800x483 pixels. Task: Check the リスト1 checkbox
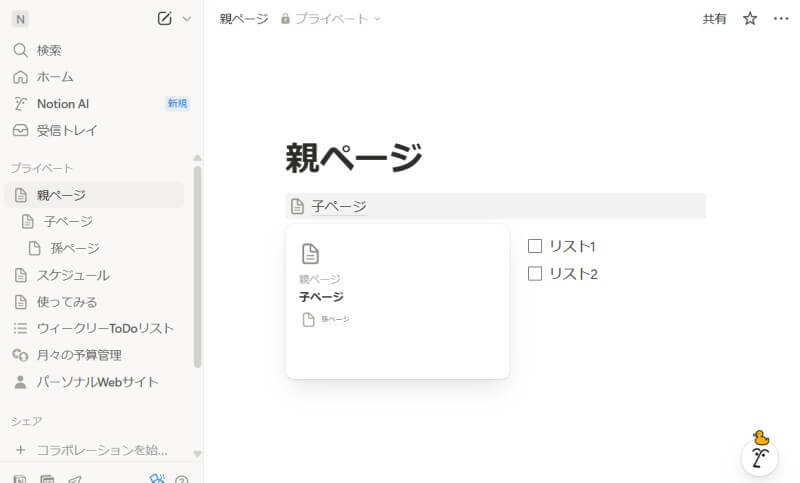coord(535,246)
